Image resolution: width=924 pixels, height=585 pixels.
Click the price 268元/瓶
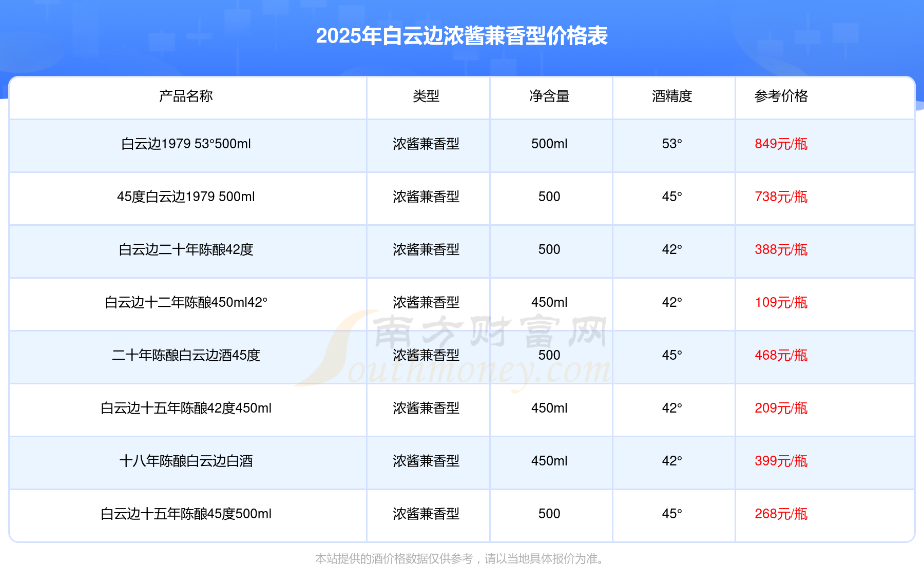[x=781, y=514]
